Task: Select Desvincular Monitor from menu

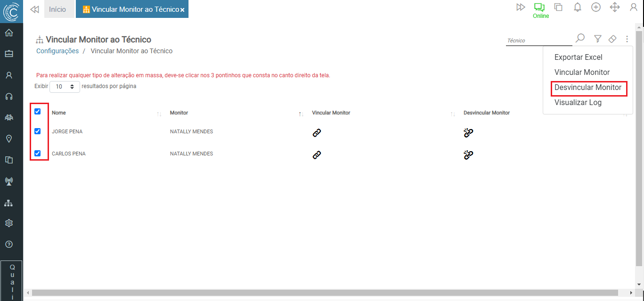Action: coord(587,88)
